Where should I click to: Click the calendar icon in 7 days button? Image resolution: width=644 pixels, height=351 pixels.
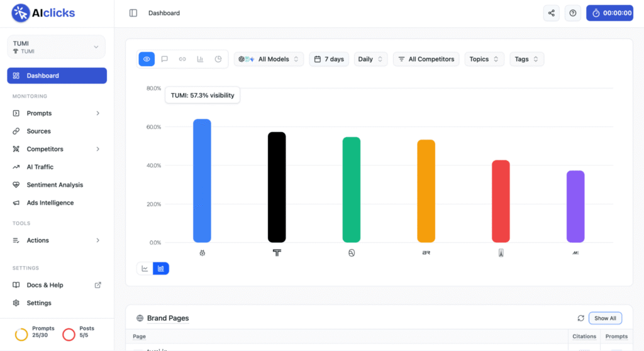coord(318,59)
